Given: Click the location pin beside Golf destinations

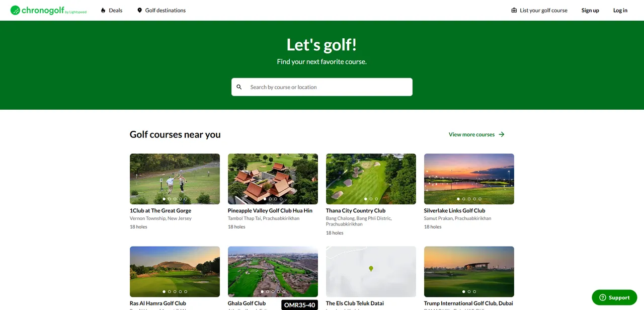Looking at the screenshot, I should point(139,10).
